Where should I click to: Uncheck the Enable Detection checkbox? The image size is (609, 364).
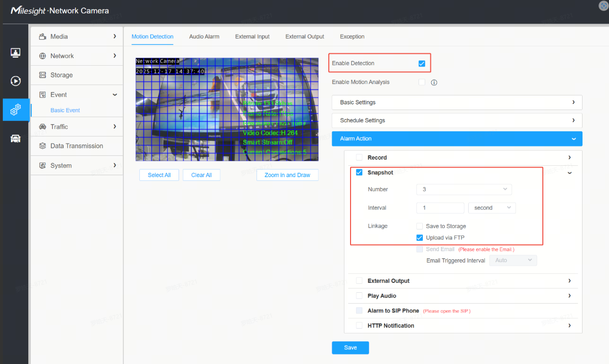[x=422, y=63]
